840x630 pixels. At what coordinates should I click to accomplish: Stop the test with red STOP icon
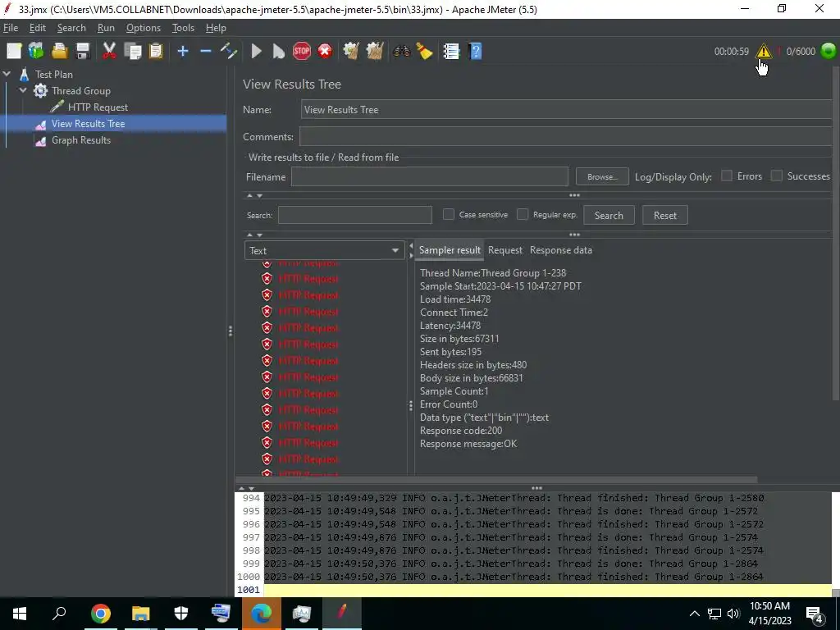click(x=302, y=52)
